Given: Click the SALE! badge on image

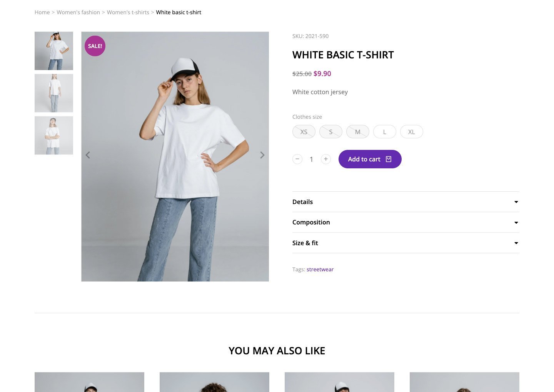Looking at the screenshot, I should point(95,46).
